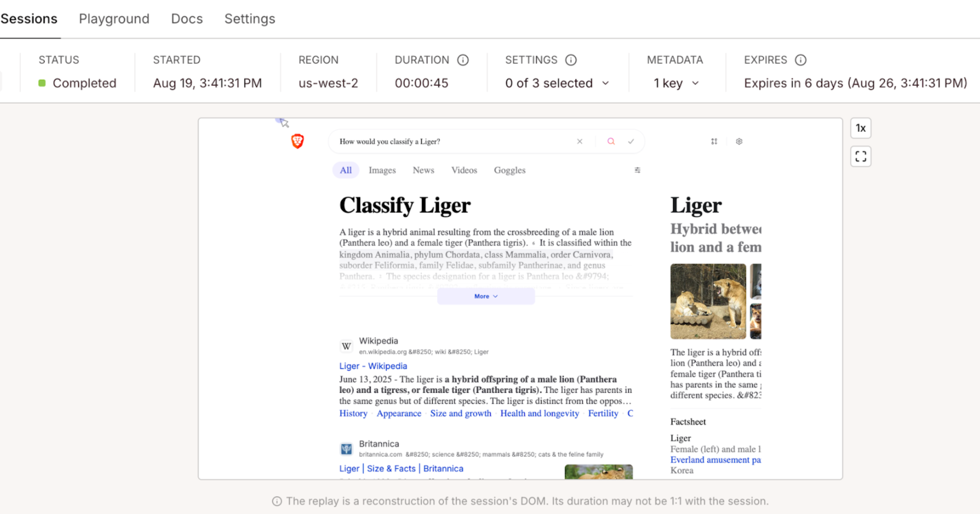Switch to Videos results tab
This screenshot has width=980, height=514.
(x=464, y=170)
